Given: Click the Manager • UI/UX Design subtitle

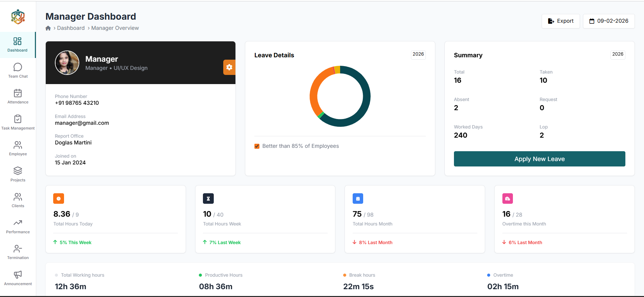Looking at the screenshot, I should (x=117, y=68).
